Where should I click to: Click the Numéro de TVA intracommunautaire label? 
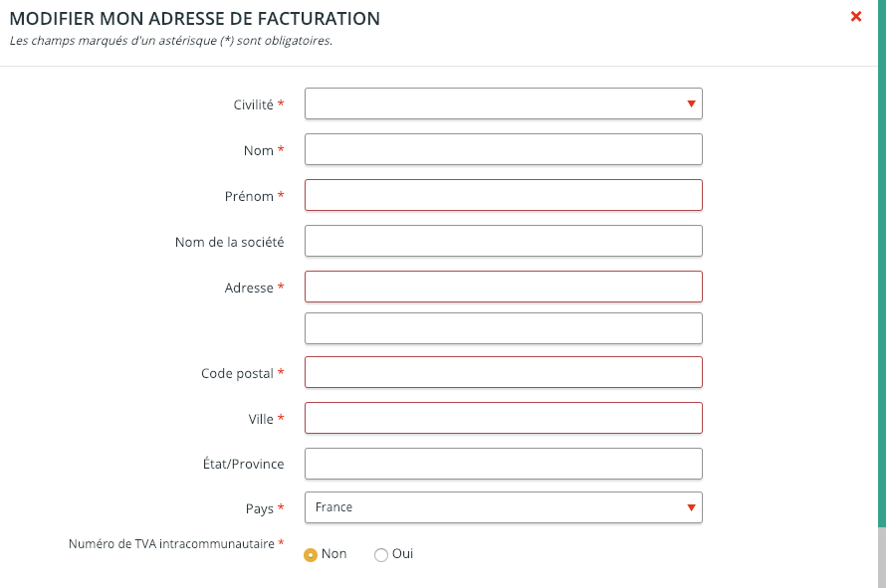tap(171, 544)
